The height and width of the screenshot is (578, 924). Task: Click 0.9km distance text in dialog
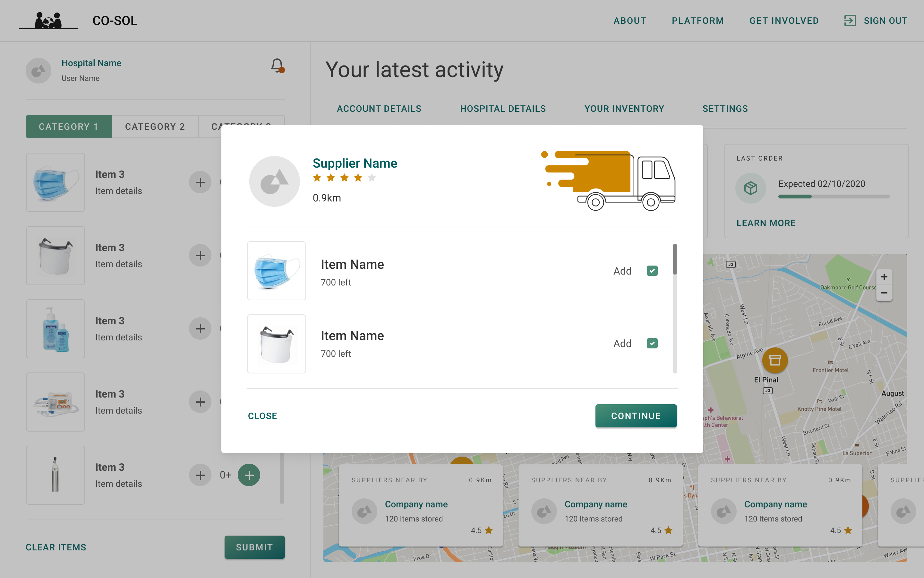point(327,198)
